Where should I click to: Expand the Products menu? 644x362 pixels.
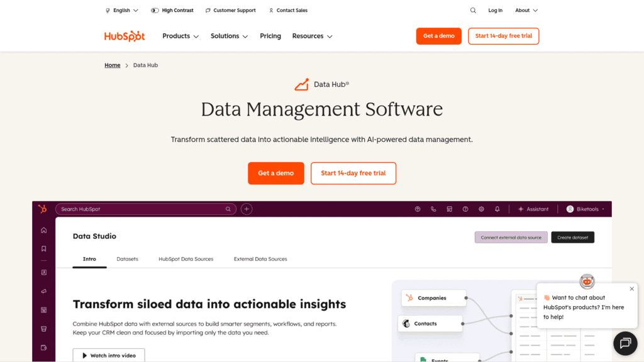tap(180, 36)
